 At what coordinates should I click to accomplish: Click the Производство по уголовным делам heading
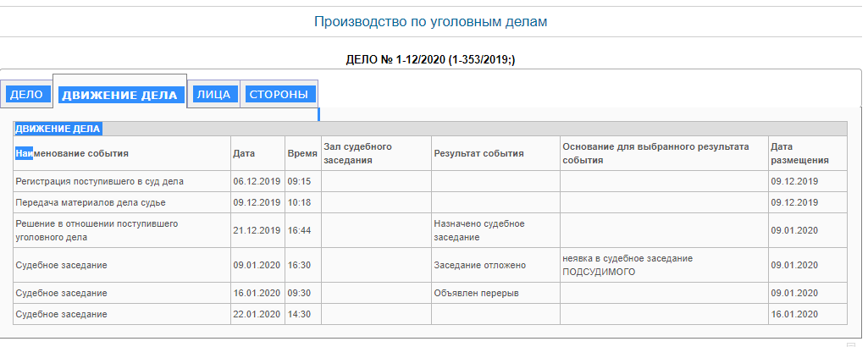pyautogui.click(x=430, y=22)
